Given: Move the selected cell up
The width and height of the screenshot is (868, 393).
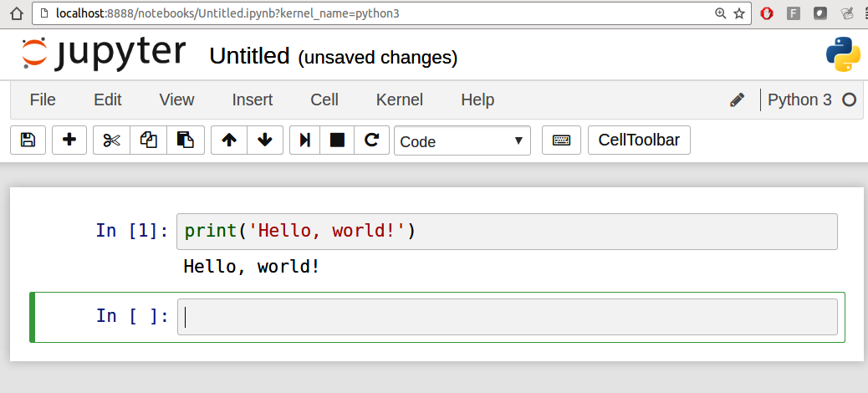Looking at the screenshot, I should (229, 140).
